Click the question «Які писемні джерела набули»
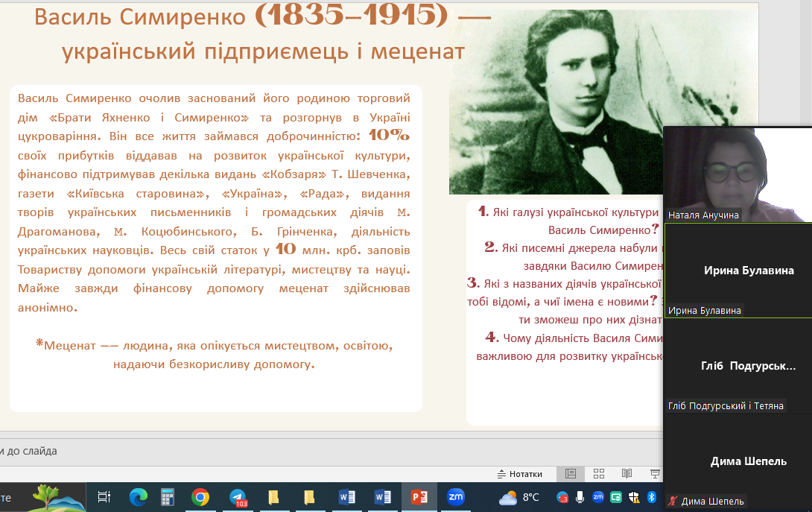812x512 pixels. click(x=574, y=256)
